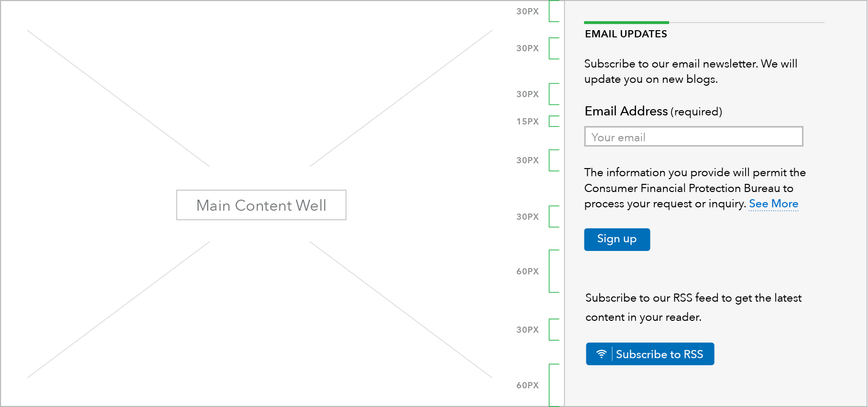Screen dimensions: 868x407
Task: Click the Email Address (required) label
Action: click(653, 111)
